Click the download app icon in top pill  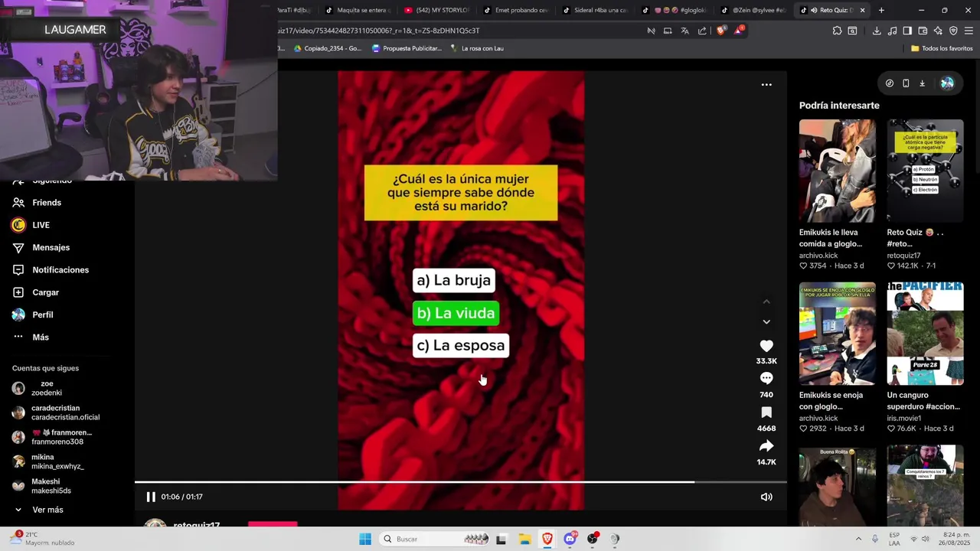click(922, 83)
